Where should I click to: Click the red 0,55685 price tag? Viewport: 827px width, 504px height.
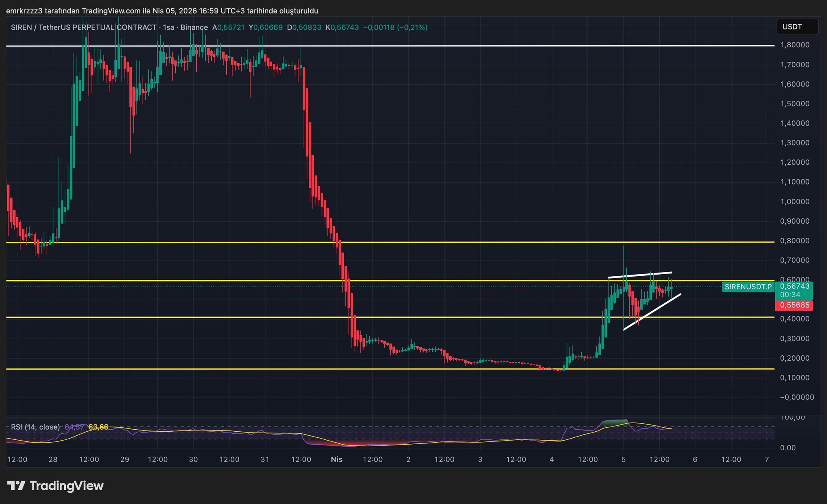pyautogui.click(x=795, y=305)
